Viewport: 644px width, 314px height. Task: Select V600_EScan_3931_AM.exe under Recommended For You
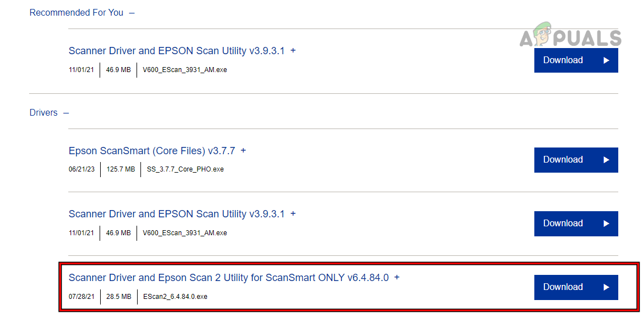(185, 70)
